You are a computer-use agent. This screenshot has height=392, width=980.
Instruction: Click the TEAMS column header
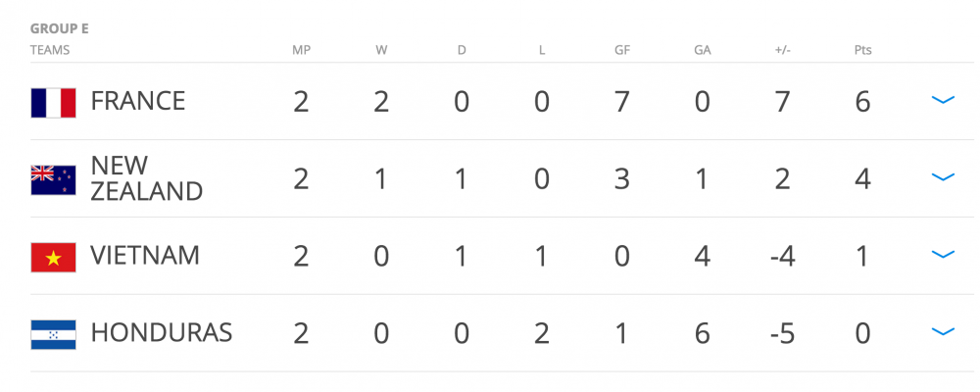click(x=50, y=49)
